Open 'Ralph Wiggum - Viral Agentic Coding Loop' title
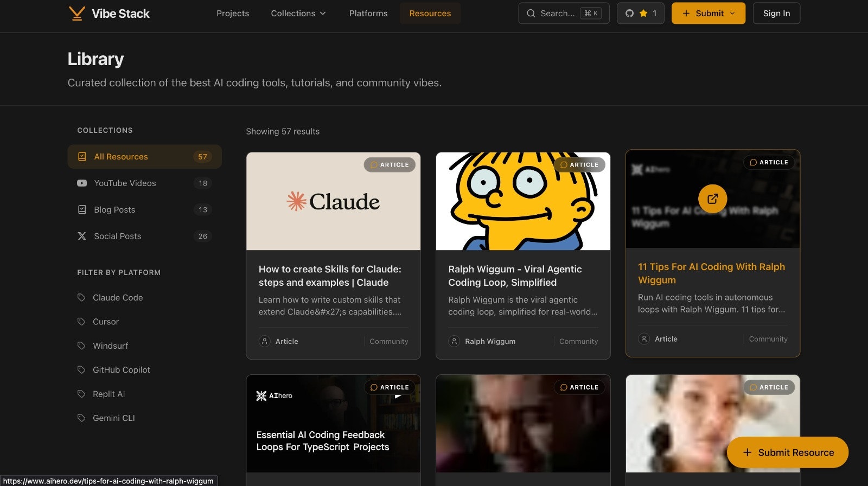Viewport: 868px width, 486px height. point(515,276)
